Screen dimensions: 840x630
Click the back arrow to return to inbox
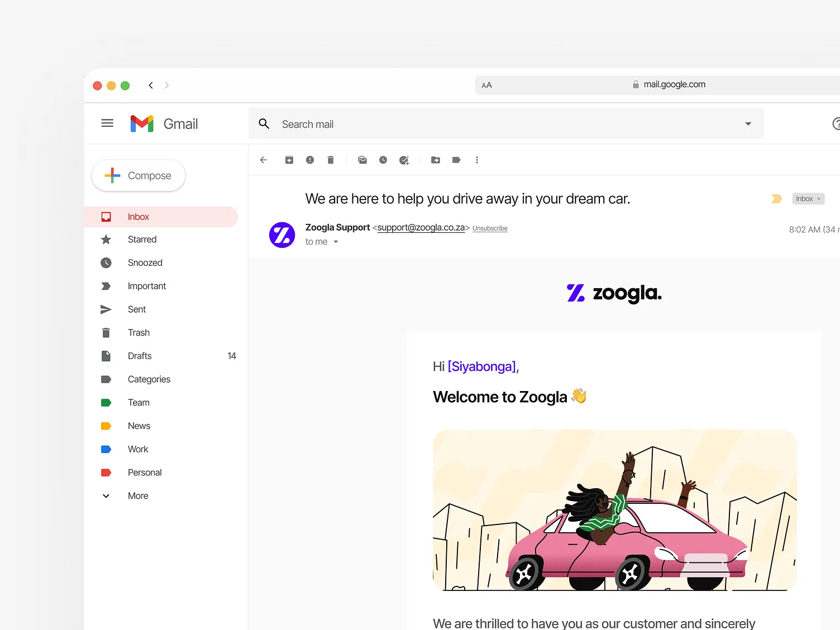coord(264,160)
